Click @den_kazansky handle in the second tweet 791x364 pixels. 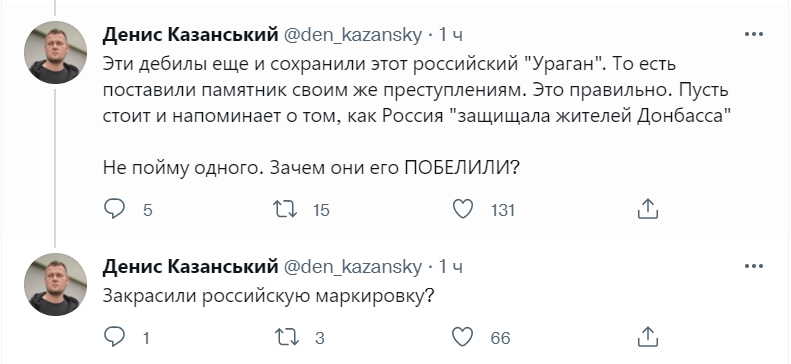(x=353, y=267)
